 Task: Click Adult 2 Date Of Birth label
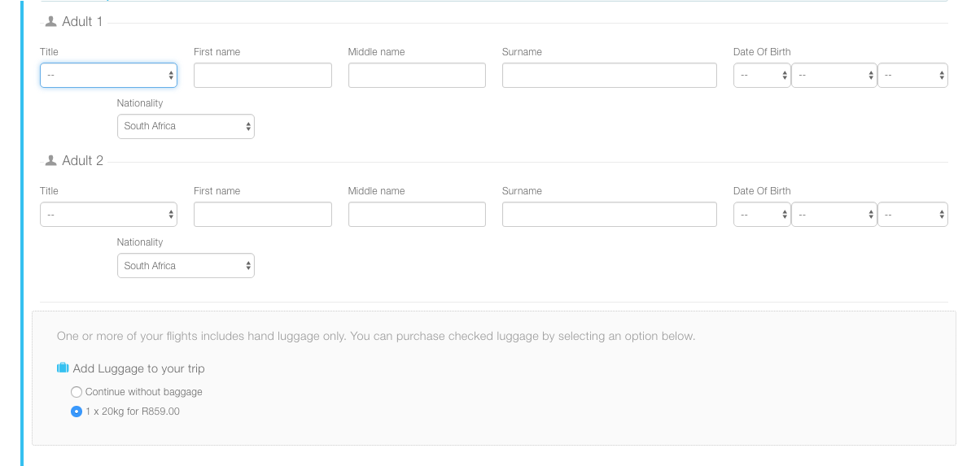coord(762,191)
